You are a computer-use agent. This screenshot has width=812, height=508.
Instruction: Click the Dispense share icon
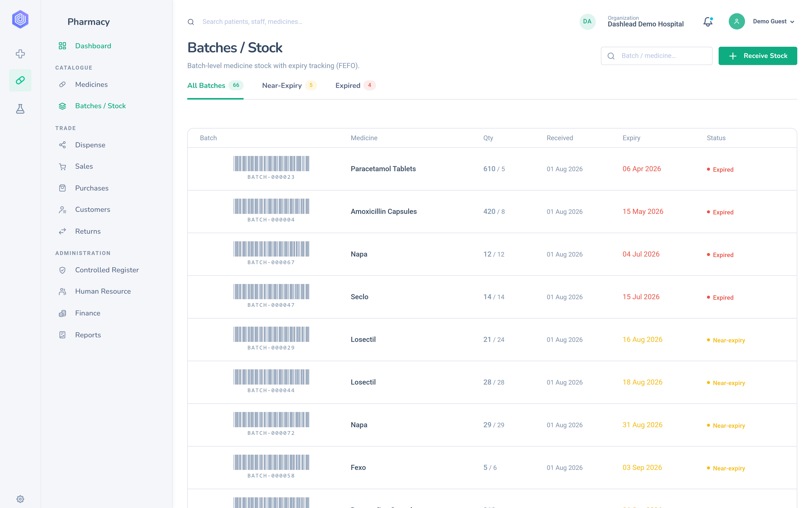pyautogui.click(x=62, y=145)
